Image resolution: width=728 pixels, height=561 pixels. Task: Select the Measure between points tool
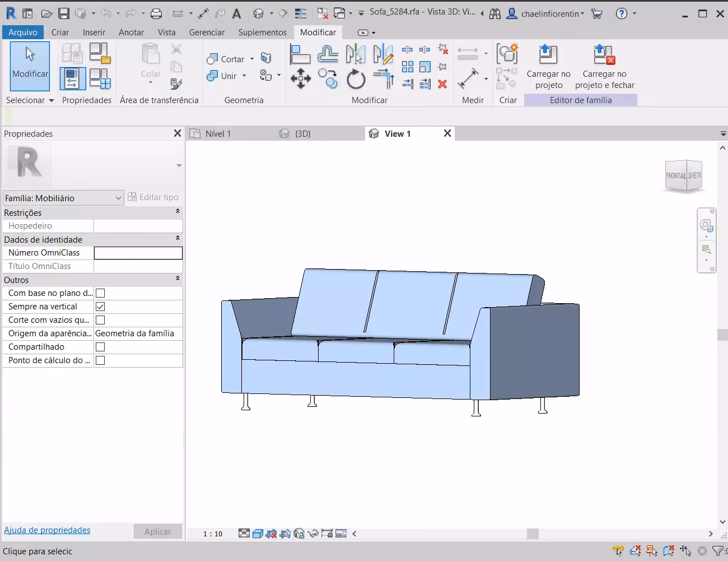pos(468,78)
